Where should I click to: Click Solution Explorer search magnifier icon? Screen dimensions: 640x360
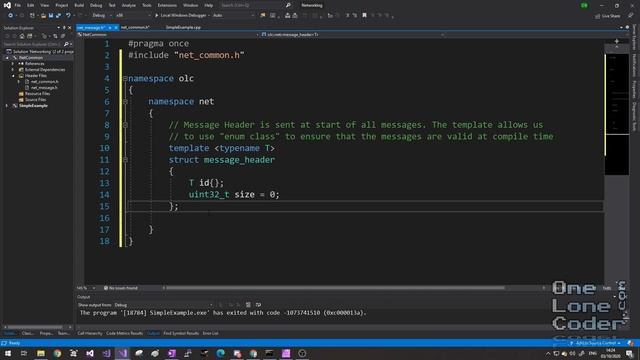(x=66, y=44)
